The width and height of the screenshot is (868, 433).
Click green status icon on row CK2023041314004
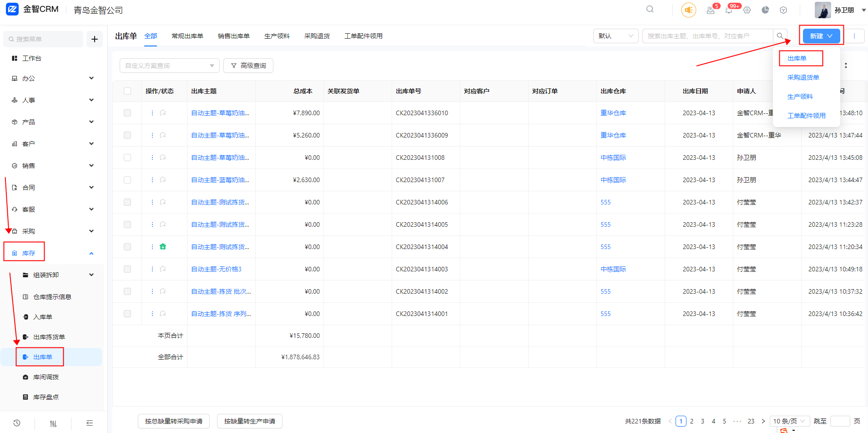point(163,247)
